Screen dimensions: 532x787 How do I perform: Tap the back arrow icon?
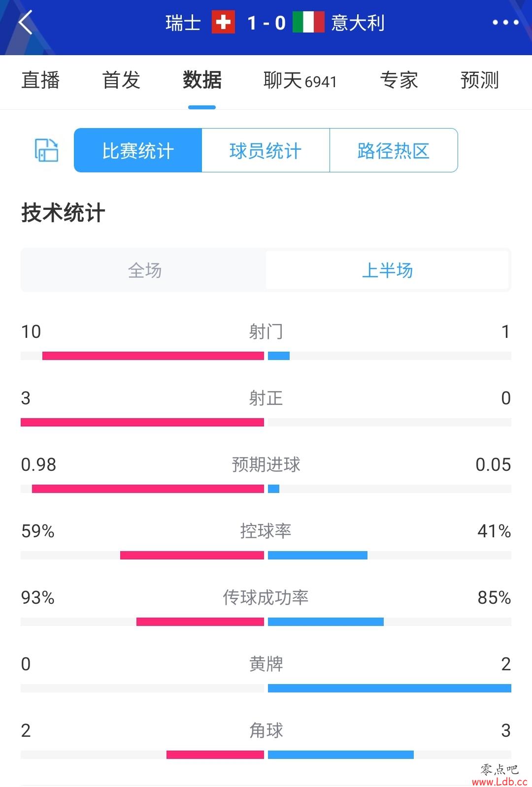(25, 22)
